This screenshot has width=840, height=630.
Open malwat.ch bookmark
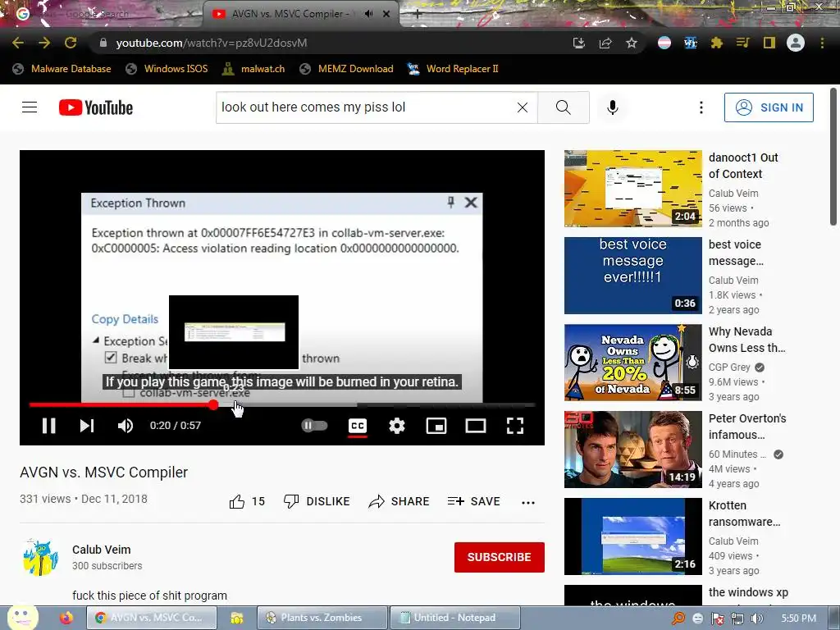click(x=253, y=69)
